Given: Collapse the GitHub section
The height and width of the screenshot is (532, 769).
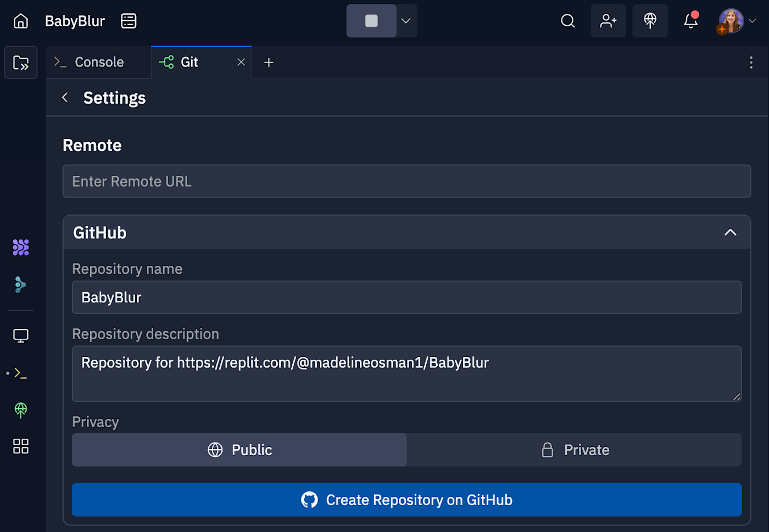Looking at the screenshot, I should click(x=730, y=233).
